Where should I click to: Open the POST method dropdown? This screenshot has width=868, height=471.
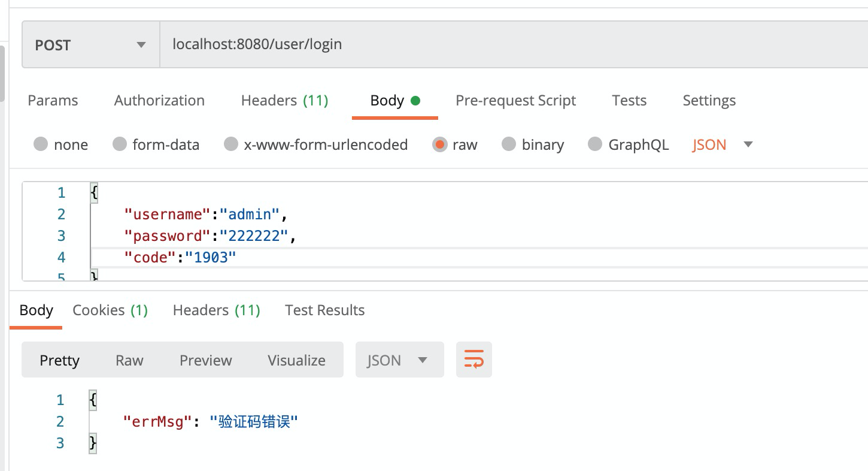click(90, 45)
